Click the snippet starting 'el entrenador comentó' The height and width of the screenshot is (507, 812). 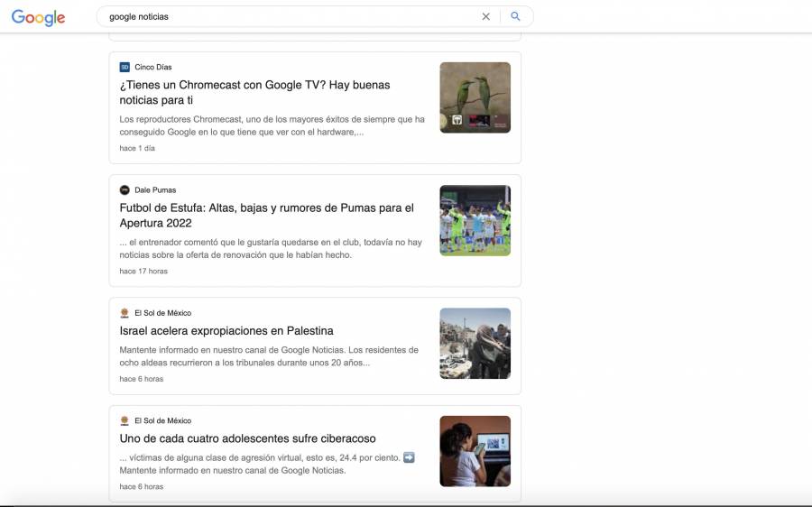pyautogui.click(x=271, y=249)
